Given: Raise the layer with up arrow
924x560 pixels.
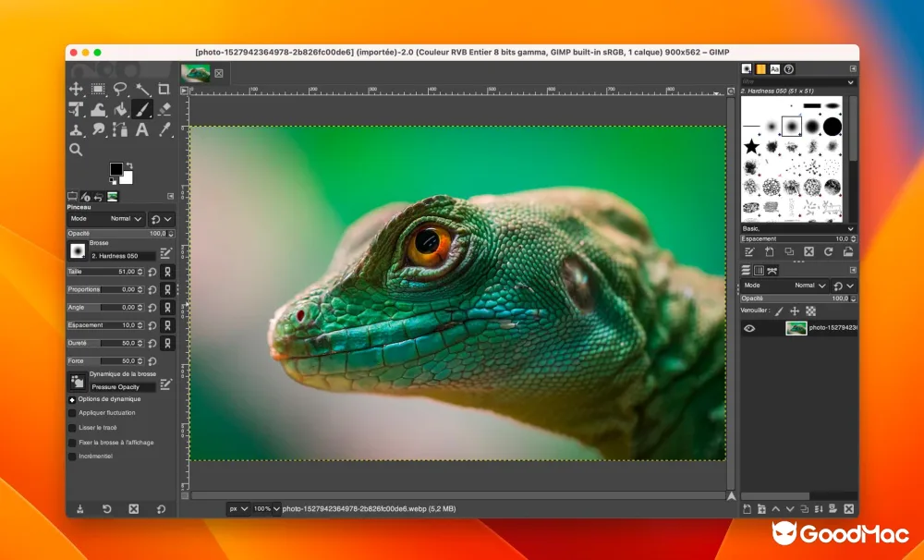Looking at the screenshot, I should [x=775, y=509].
